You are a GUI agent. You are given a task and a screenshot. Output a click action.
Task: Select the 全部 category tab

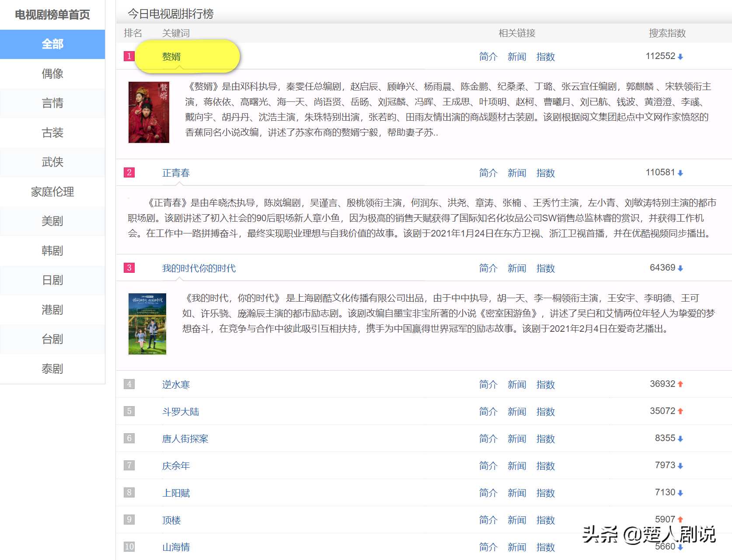click(x=52, y=44)
